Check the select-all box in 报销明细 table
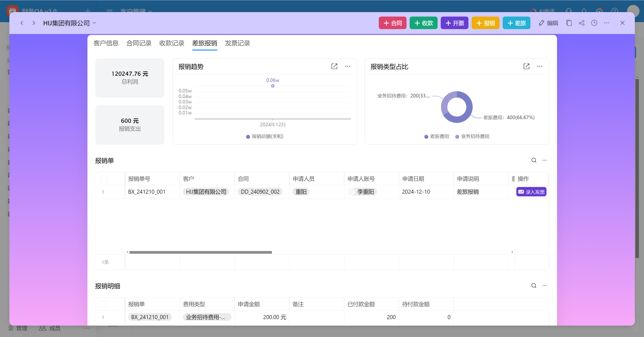 point(104,304)
